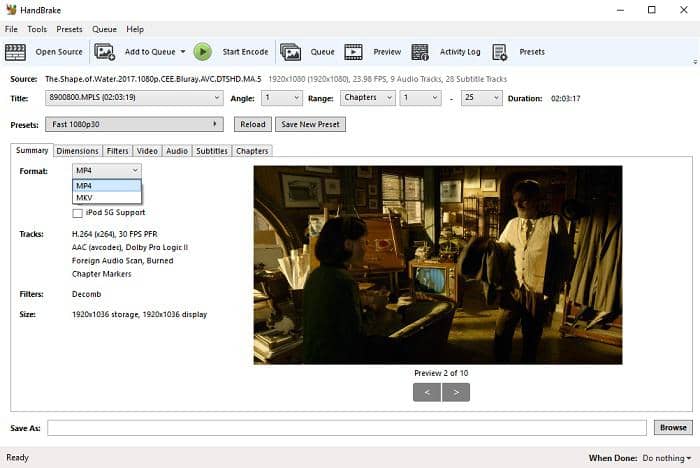700x468 pixels.
Task: Click the Decomb filter text
Action: pyautogui.click(x=87, y=294)
